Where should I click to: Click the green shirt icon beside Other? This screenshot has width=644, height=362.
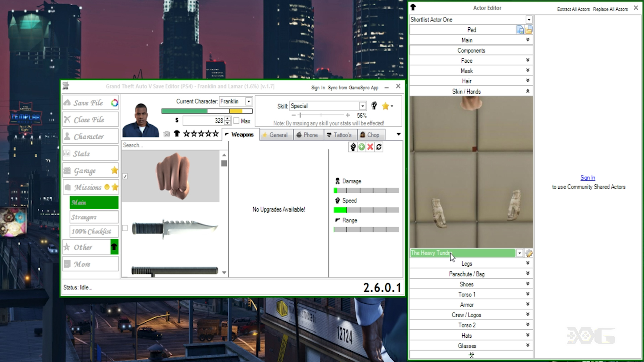pos(114,247)
